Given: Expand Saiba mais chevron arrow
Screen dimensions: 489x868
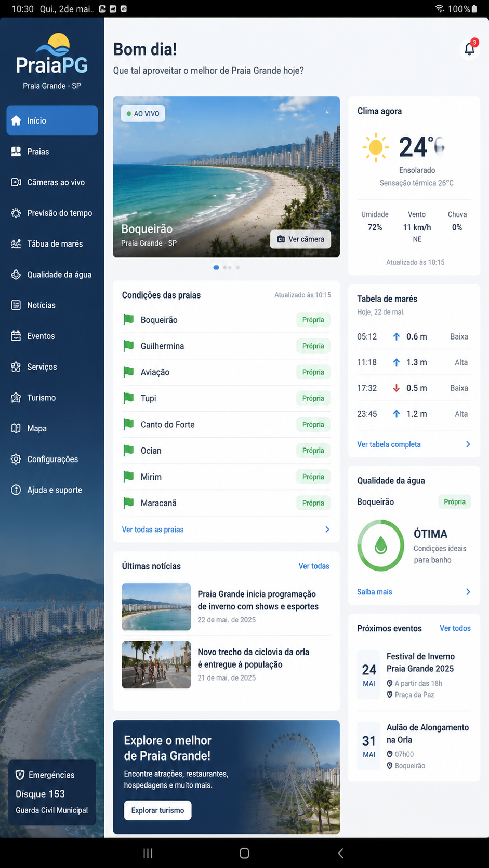Looking at the screenshot, I should [x=468, y=592].
